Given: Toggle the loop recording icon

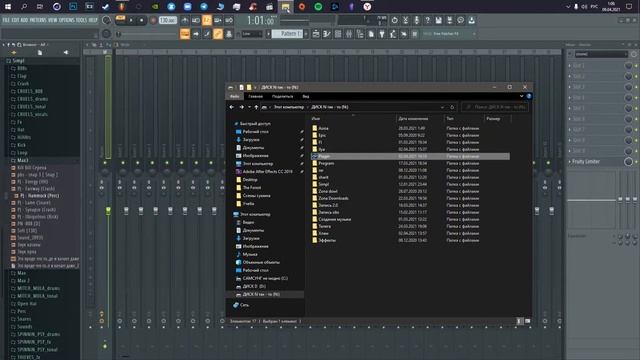Looking at the screenshot, I should (229, 20).
